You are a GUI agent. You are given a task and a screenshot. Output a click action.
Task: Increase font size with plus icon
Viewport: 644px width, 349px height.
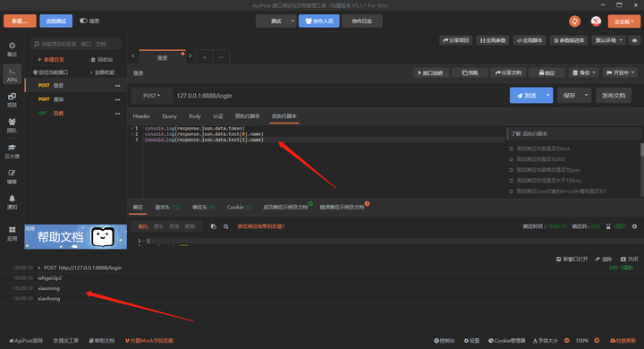tap(597, 340)
